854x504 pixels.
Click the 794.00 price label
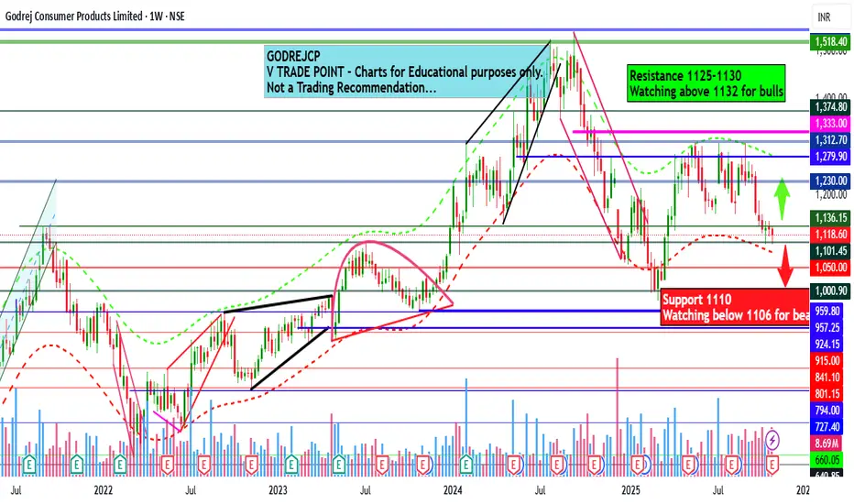click(827, 410)
